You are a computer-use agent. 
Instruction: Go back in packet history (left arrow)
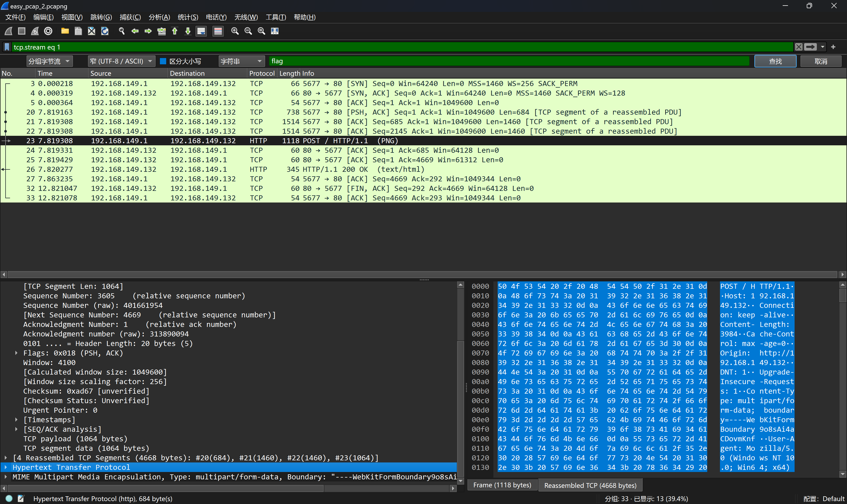[x=135, y=31]
